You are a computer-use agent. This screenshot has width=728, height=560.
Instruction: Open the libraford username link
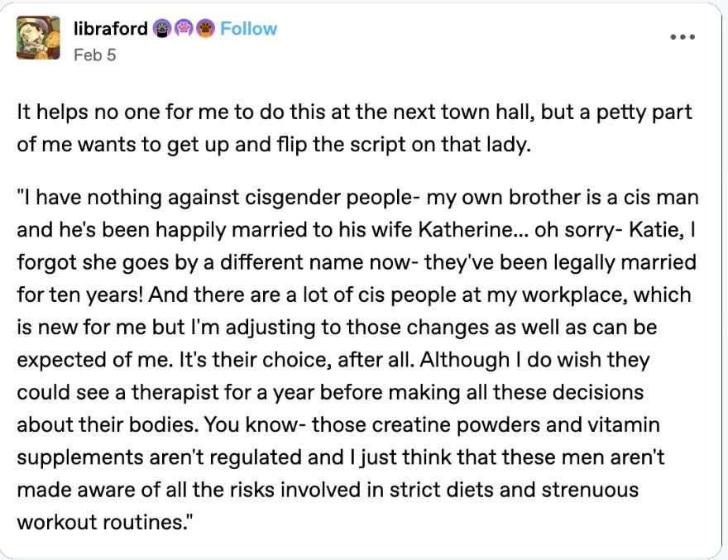pos(111,29)
